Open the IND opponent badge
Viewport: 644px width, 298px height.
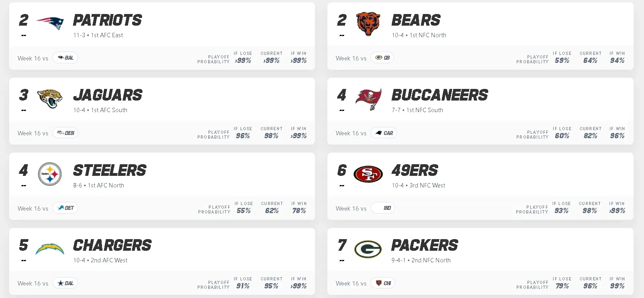[383, 208]
